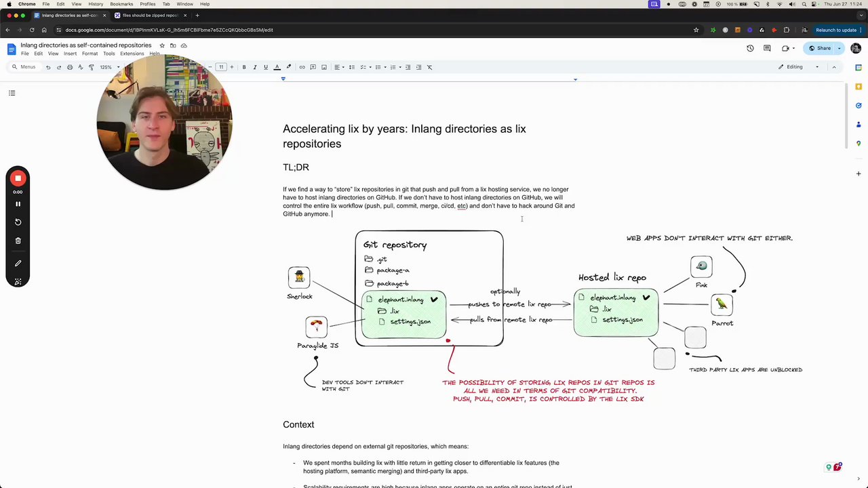Restart the recording icon
868x488 pixels.
point(18,222)
